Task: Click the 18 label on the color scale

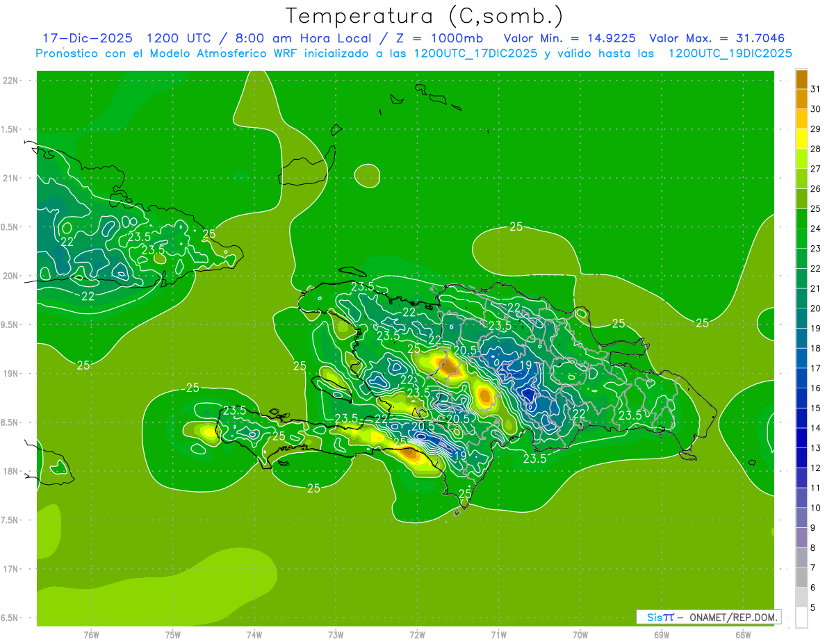Action: click(815, 348)
